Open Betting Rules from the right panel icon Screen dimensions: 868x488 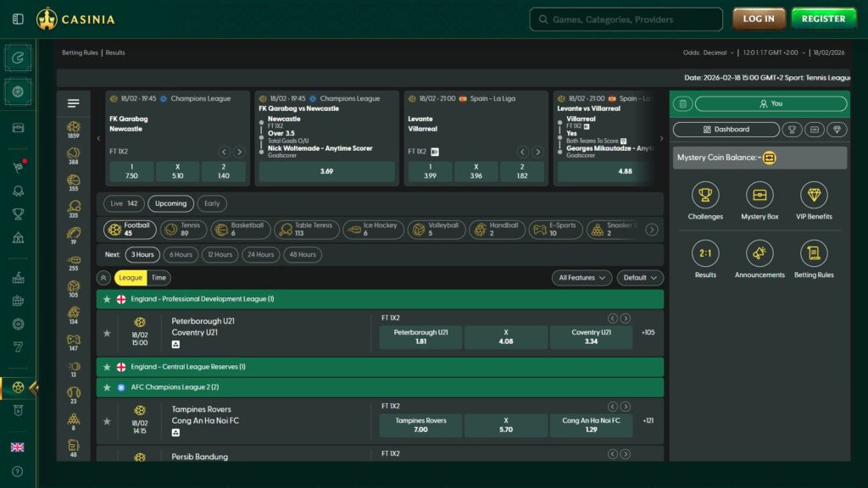coord(813,255)
